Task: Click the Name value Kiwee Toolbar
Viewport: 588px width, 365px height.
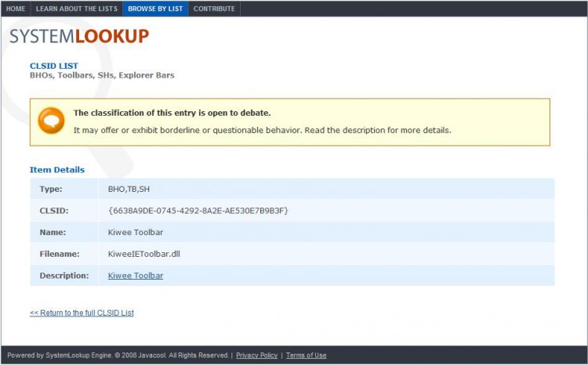Action: coord(136,233)
